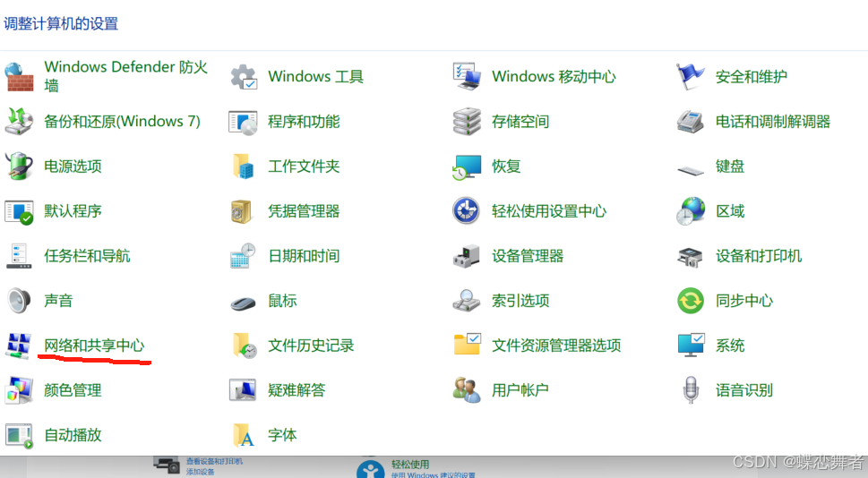Open the 默认程序 icon

(x=20, y=212)
